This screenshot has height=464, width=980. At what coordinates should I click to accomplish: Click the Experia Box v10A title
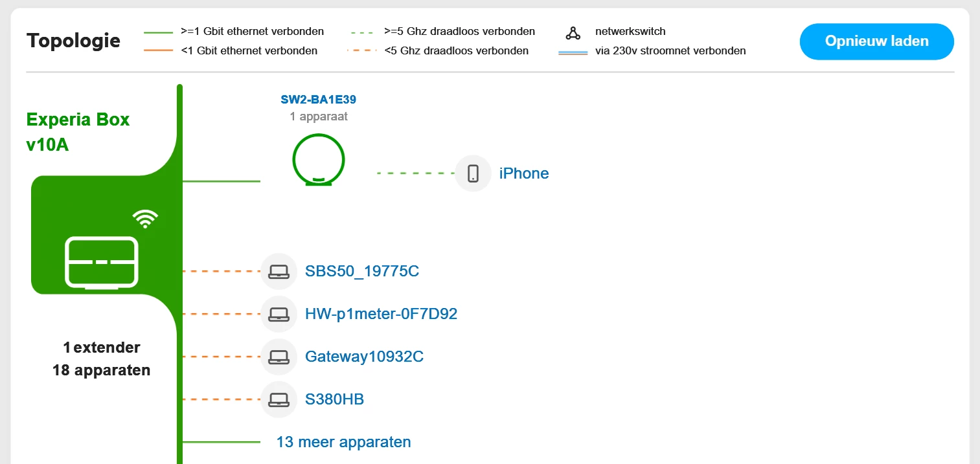pyautogui.click(x=78, y=132)
